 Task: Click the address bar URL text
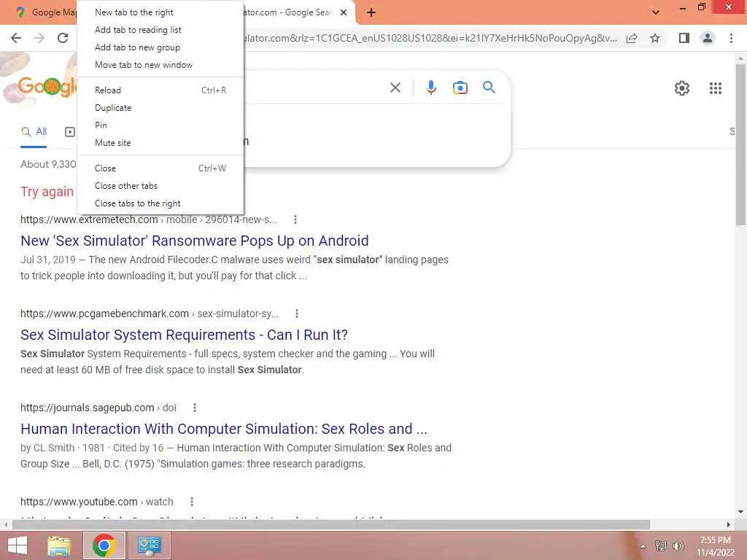[x=429, y=38]
